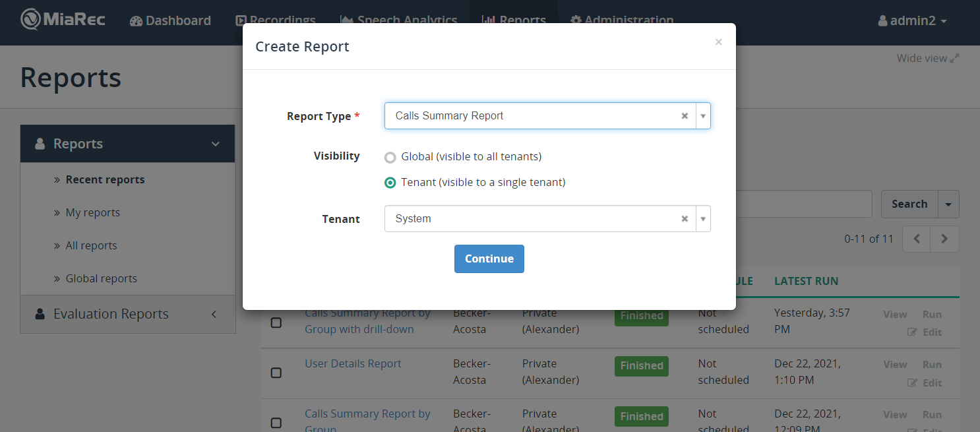Edit the User Details Report
980x432 pixels.
pyautogui.click(x=925, y=383)
